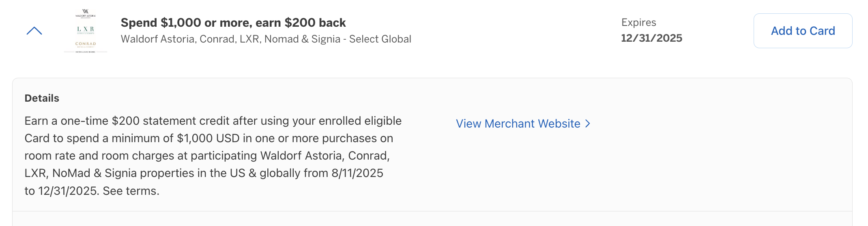Click the Expires label
Image resolution: width=868 pixels, height=226 pixels.
(638, 23)
